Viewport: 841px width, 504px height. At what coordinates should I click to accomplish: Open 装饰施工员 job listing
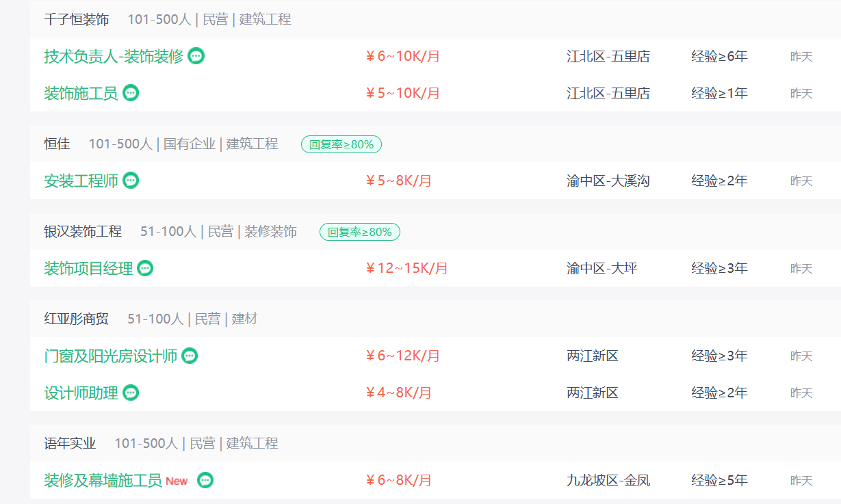point(81,93)
